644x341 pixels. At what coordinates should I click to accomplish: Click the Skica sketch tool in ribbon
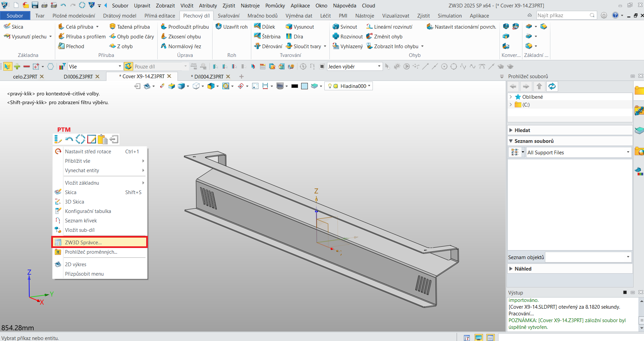[x=13, y=27]
